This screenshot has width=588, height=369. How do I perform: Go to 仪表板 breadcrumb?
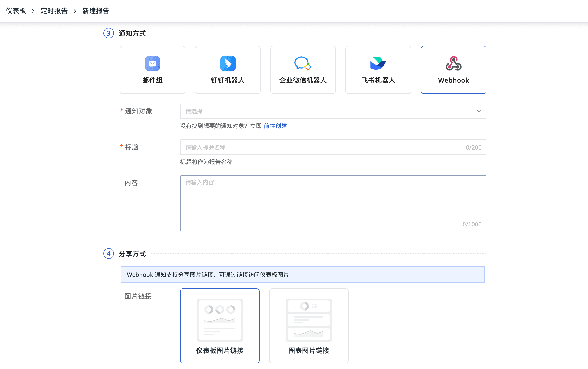[x=16, y=11]
